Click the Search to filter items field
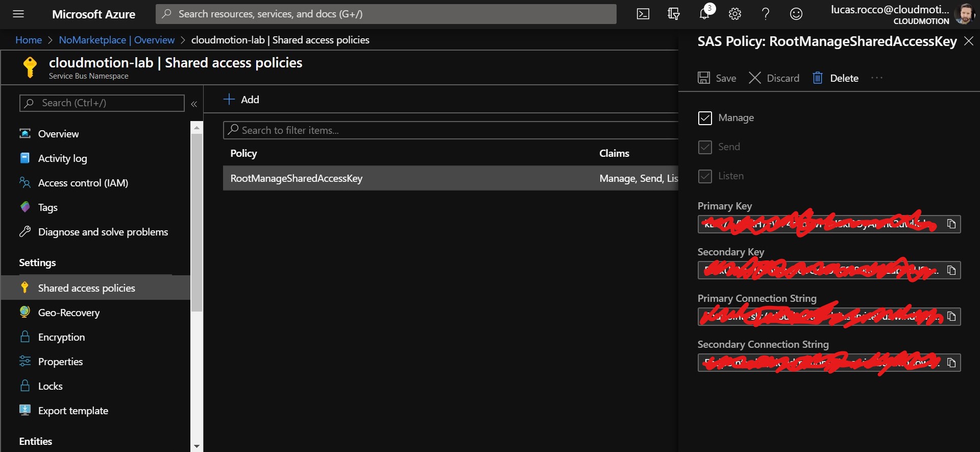This screenshot has height=452, width=980. point(451,130)
